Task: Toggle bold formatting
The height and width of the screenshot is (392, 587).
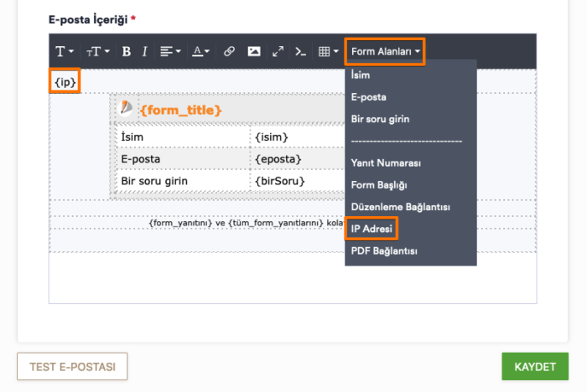Action: coord(126,51)
